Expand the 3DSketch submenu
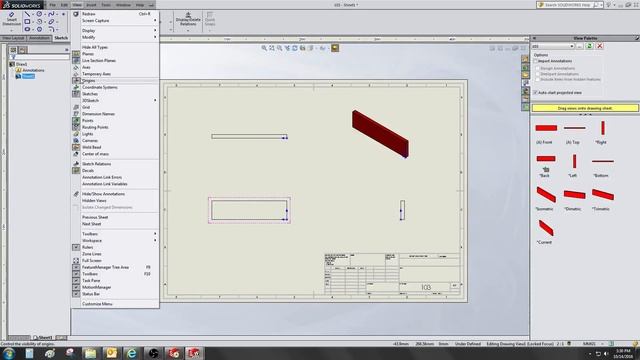640x360 pixels. pyautogui.click(x=115, y=100)
